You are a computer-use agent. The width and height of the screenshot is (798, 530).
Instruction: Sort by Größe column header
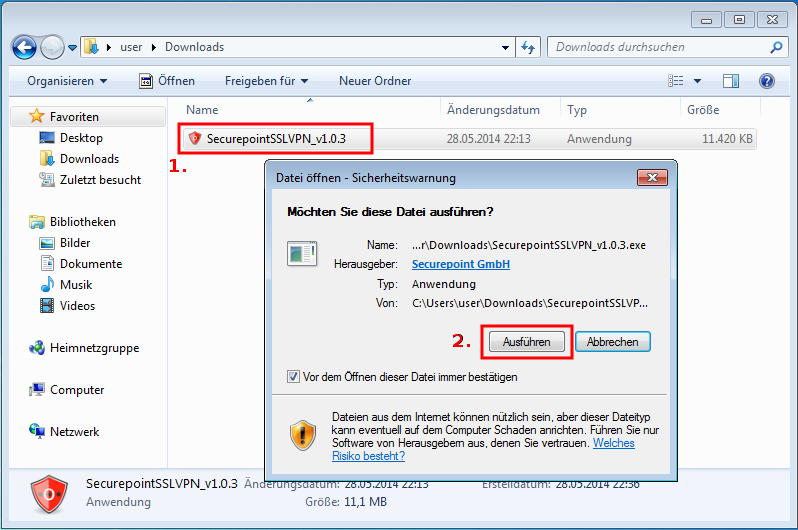[x=703, y=110]
